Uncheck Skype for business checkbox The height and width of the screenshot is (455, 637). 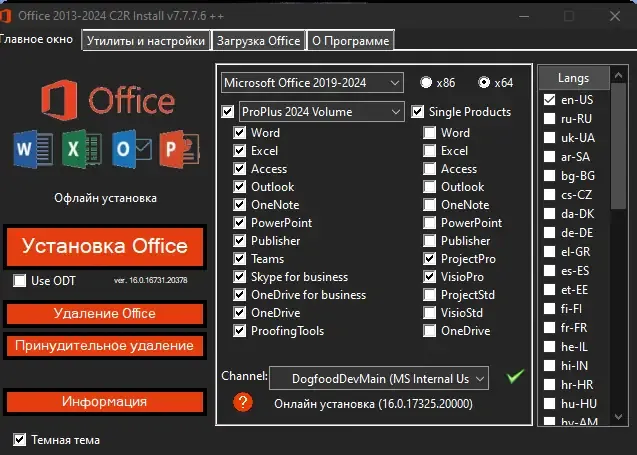[240, 277]
